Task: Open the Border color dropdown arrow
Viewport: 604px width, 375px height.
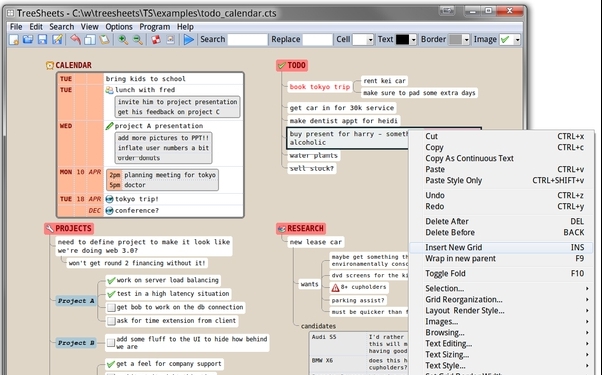Action: click(466, 40)
